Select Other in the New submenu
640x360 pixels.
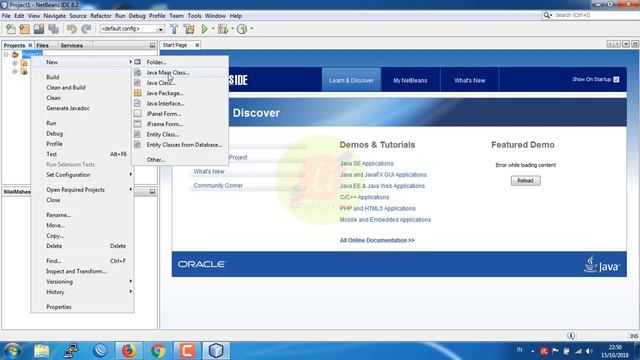point(180,160)
